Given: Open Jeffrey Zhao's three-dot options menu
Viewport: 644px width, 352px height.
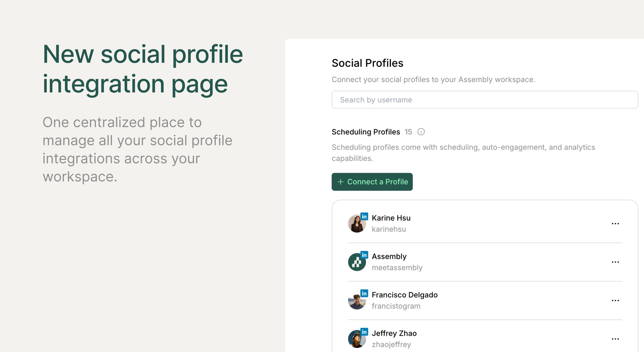Looking at the screenshot, I should (615, 339).
